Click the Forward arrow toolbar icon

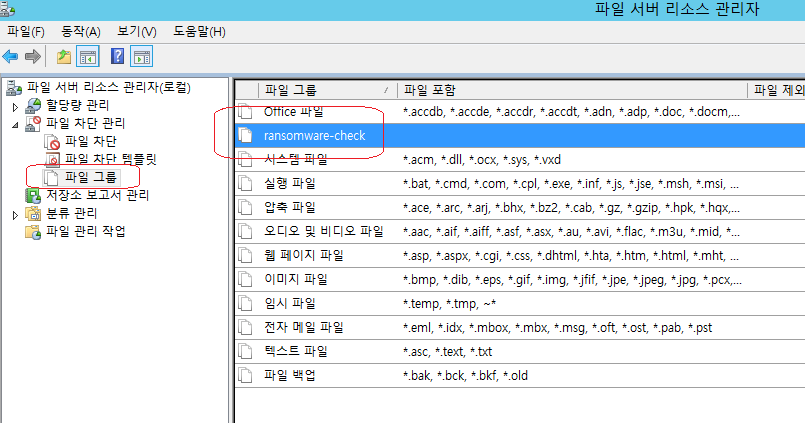pyautogui.click(x=32, y=56)
